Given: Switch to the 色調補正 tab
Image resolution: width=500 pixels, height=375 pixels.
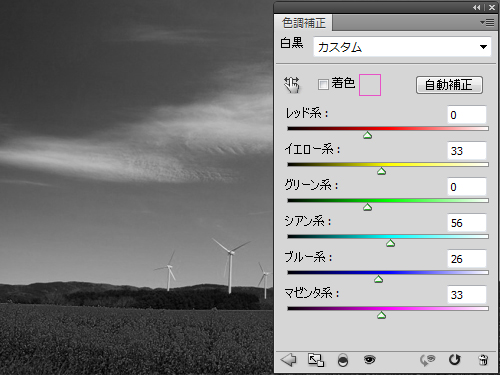Looking at the screenshot, I should pyautogui.click(x=303, y=23).
